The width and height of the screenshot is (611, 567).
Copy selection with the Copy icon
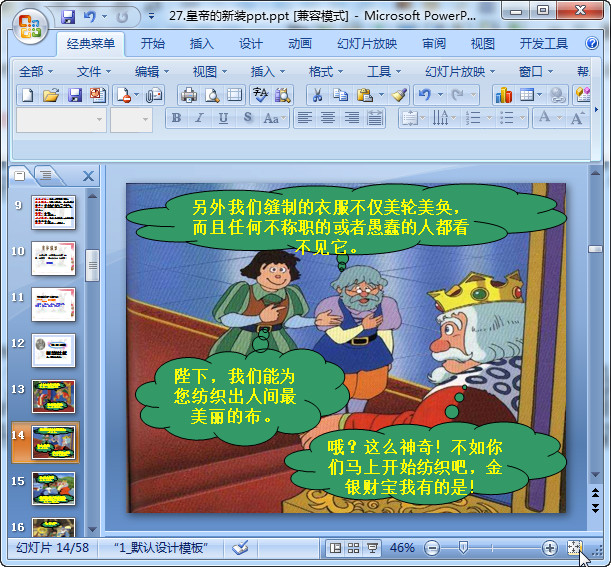(x=340, y=95)
